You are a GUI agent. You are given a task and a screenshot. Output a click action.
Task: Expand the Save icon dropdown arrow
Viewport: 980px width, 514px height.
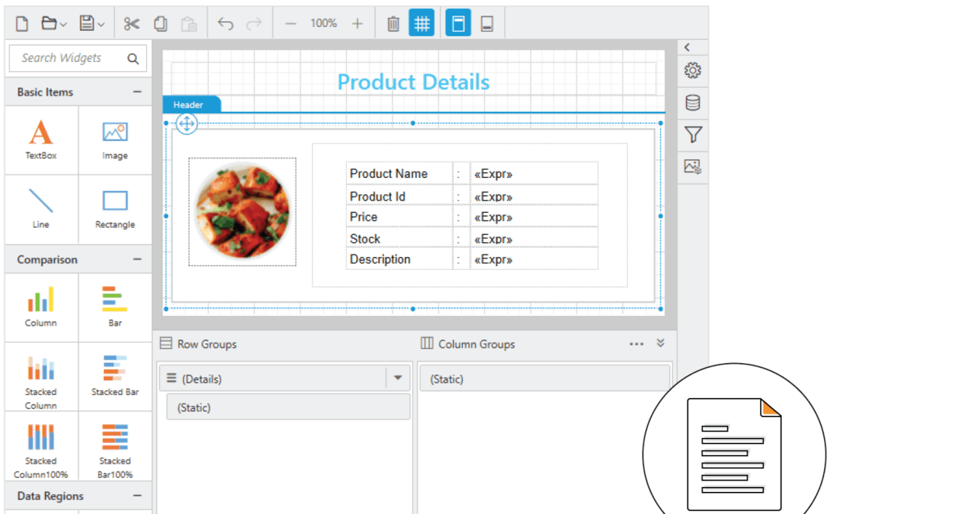[x=101, y=24]
